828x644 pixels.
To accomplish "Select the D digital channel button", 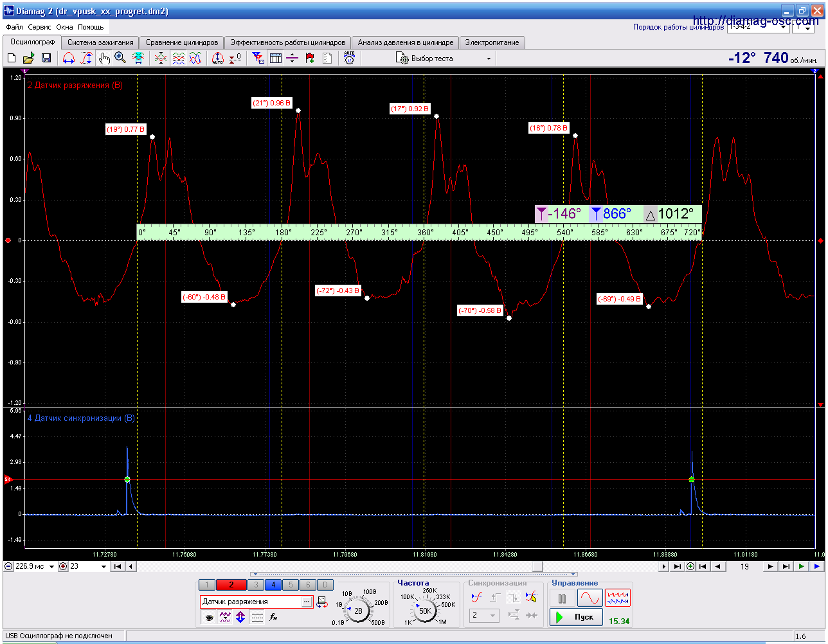I will [x=325, y=585].
